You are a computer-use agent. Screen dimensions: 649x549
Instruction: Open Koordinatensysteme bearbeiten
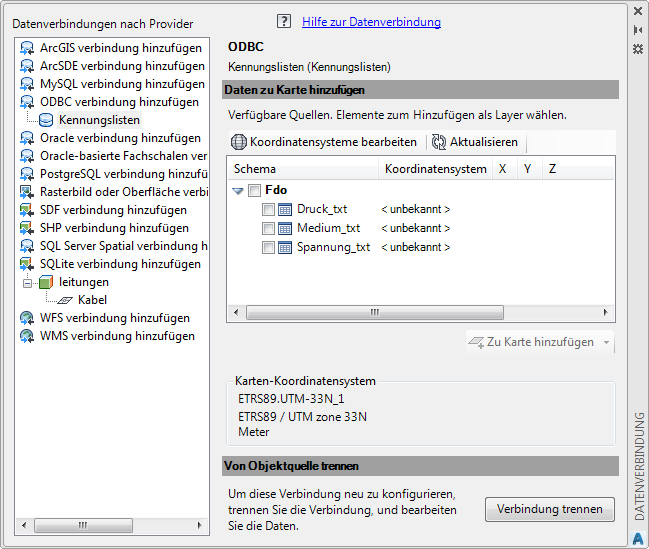[324, 142]
